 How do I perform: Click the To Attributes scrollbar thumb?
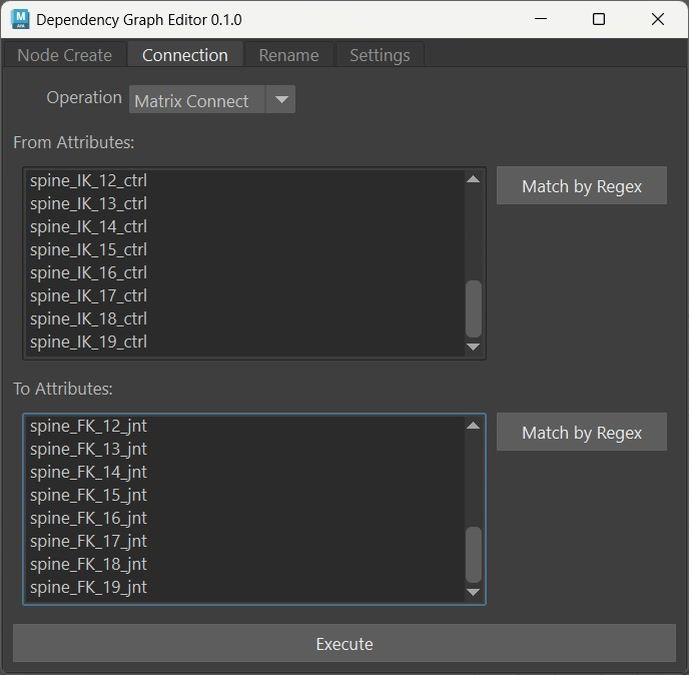point(473,555)
